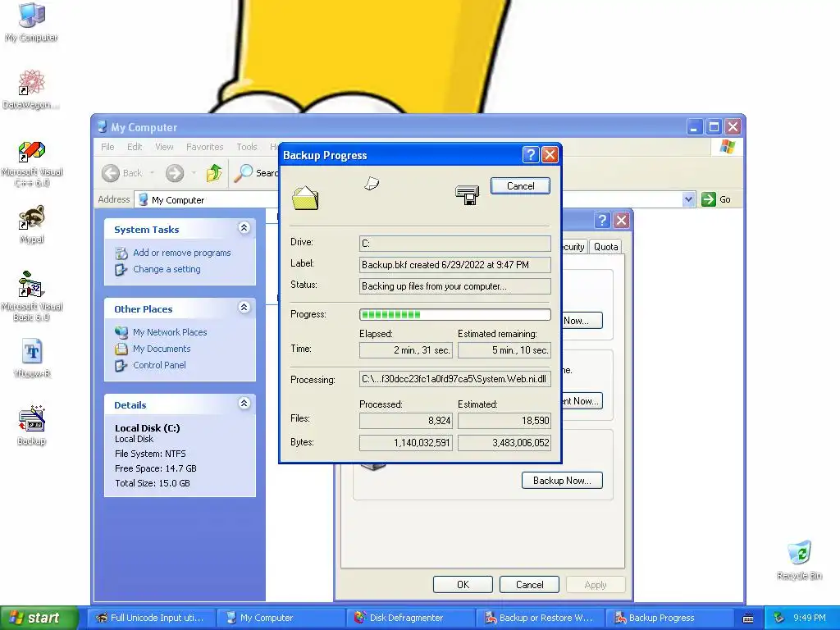
Task: Open My Documents link
Action: click(162, 349)
